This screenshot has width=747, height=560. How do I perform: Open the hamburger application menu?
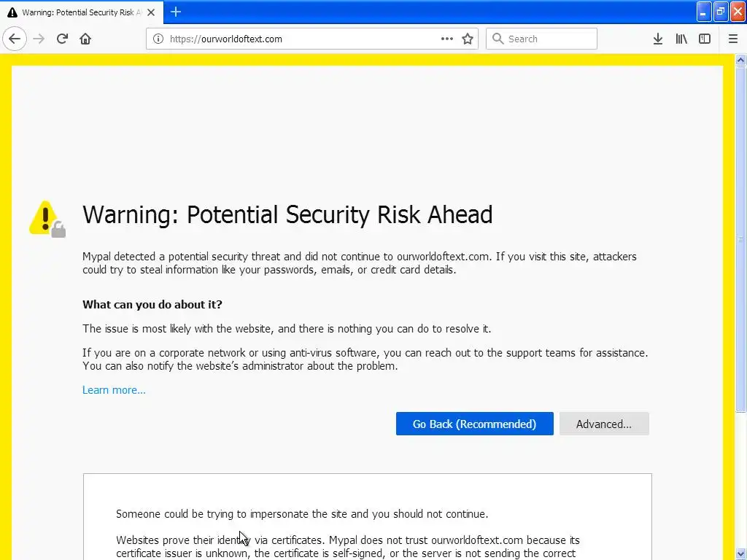[x=733, y=39]
